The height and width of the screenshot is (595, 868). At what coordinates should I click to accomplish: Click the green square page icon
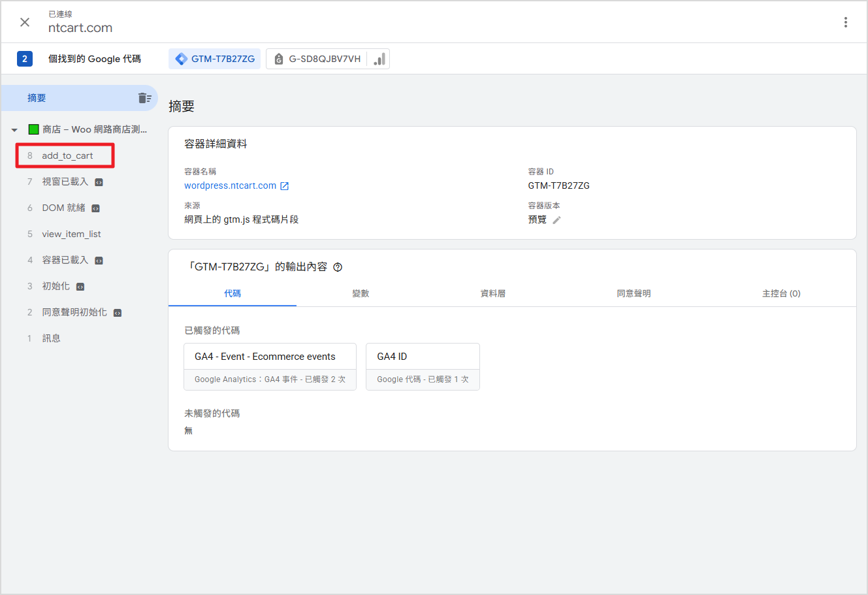pyautogui.click(x=33, y=129)
